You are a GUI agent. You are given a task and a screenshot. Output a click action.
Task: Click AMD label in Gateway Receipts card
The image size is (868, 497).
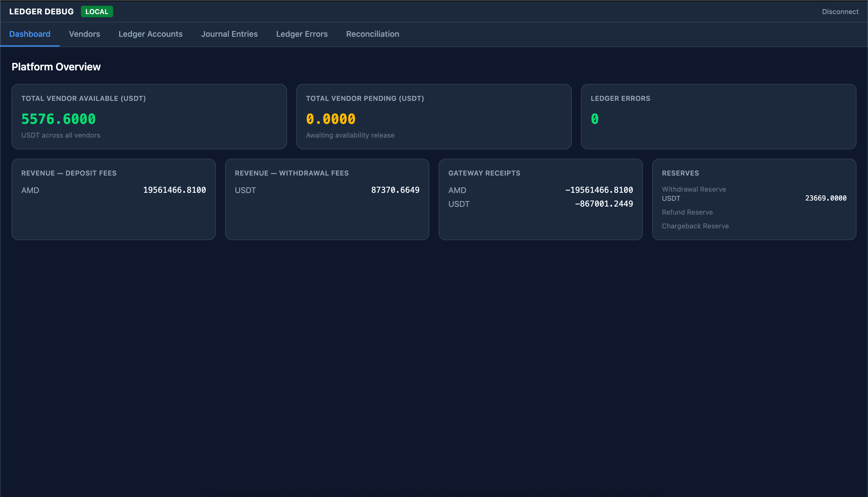457,190
